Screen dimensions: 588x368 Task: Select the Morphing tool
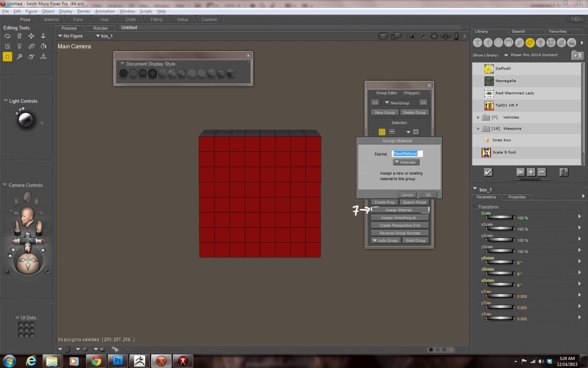pyautogui.click(x=31, y=56)
